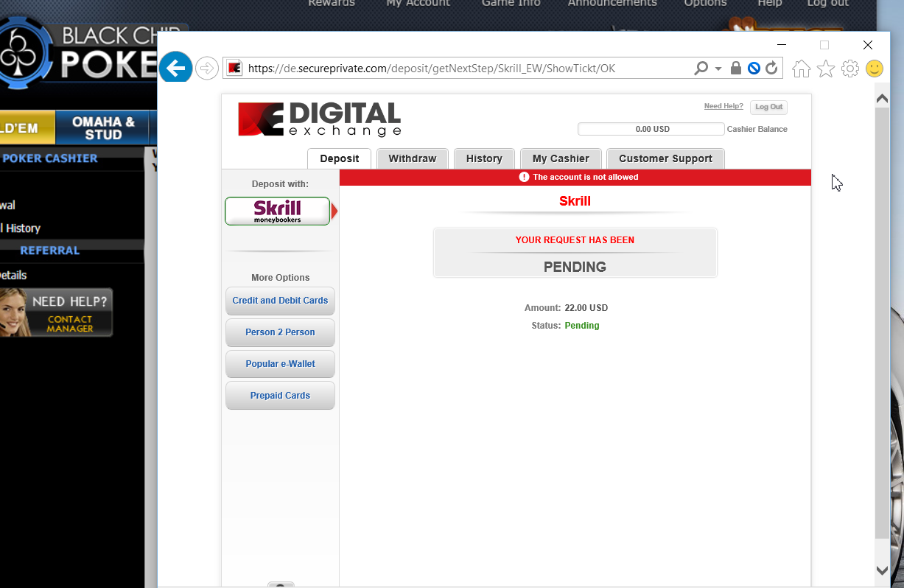Screen dimensions: 904x588
Task: Refresh the page with the reload icon
Action: (771, 69)
